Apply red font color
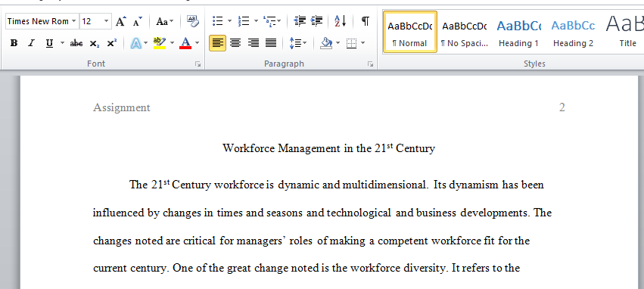644x289 pixels. tap(185, 43)
